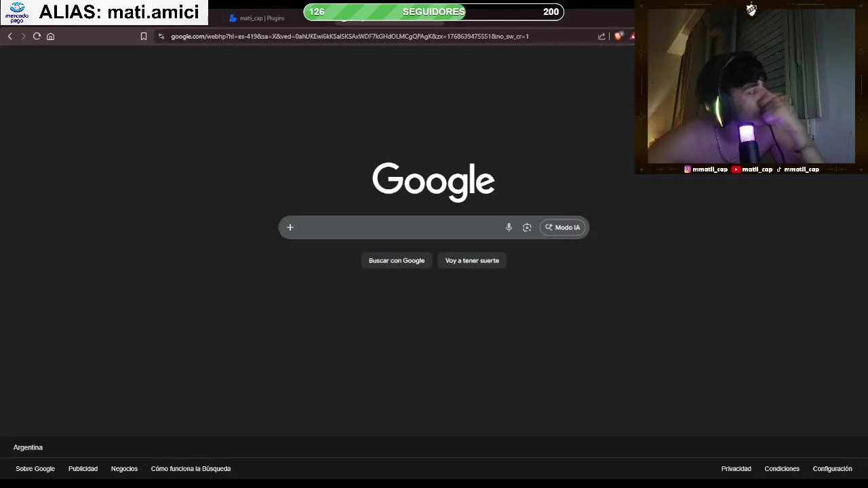Go back using the browser back arrow

click(10, 36)
